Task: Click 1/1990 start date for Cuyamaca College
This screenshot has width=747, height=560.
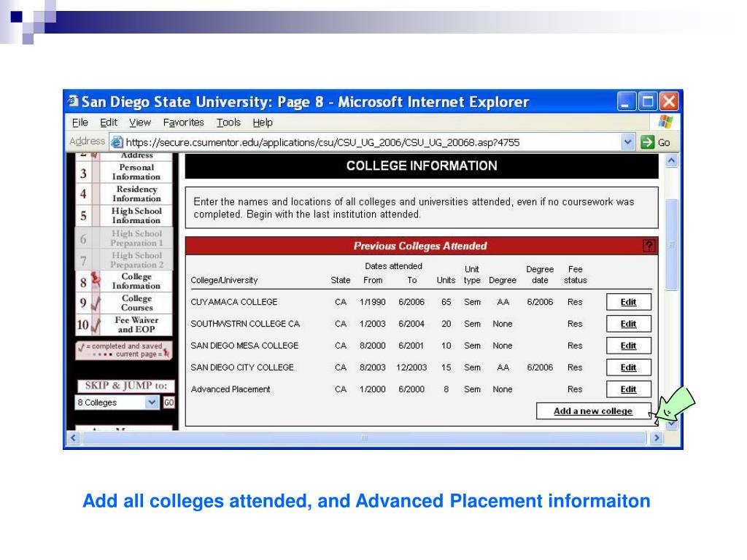Action: coord(373,302)
